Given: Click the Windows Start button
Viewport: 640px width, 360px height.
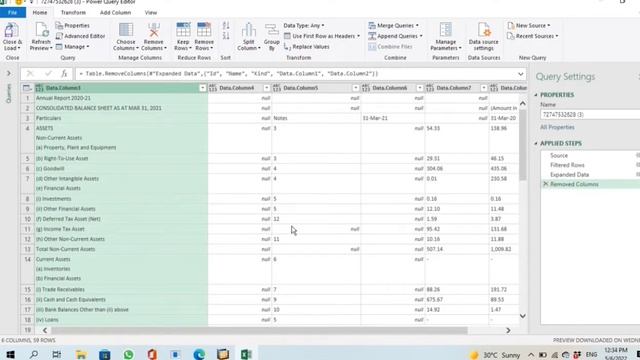Looking at the screenshot, I should [10, 354].
